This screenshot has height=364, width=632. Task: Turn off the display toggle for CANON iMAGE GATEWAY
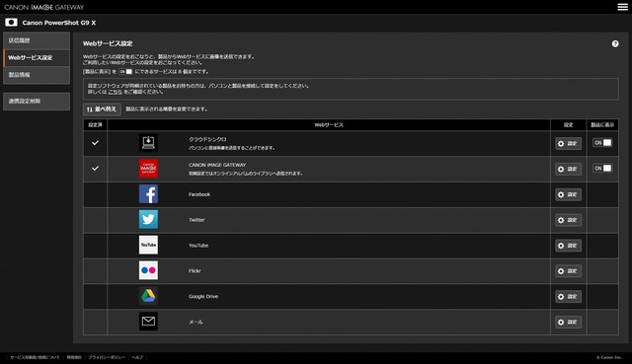602,168
